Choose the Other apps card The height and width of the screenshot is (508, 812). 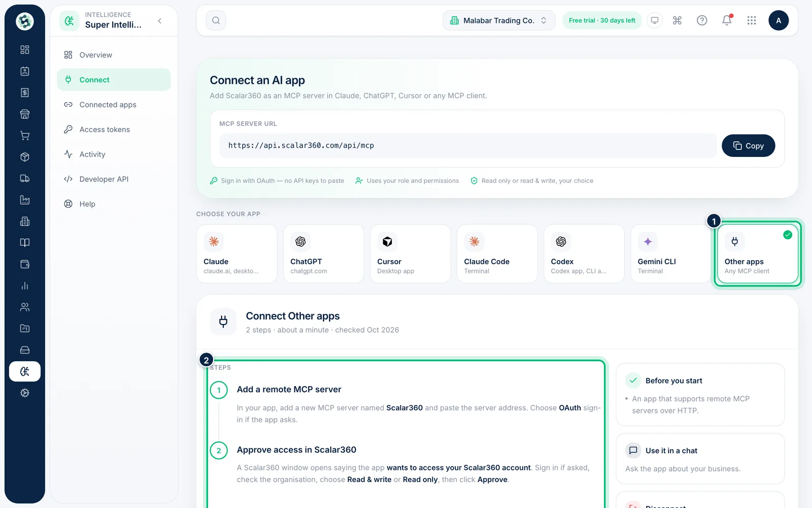[x=757, y=254]
